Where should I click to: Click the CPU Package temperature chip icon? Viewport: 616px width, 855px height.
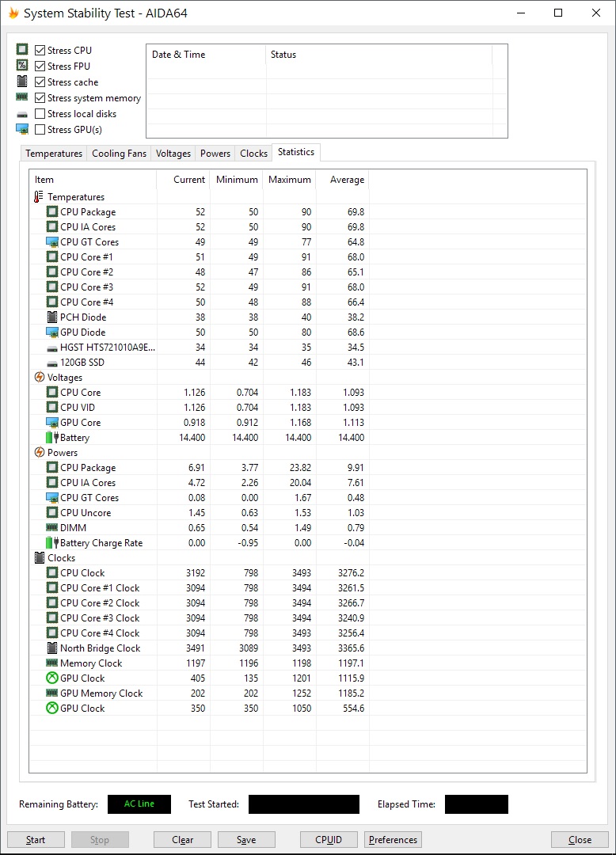coord(51,211)
